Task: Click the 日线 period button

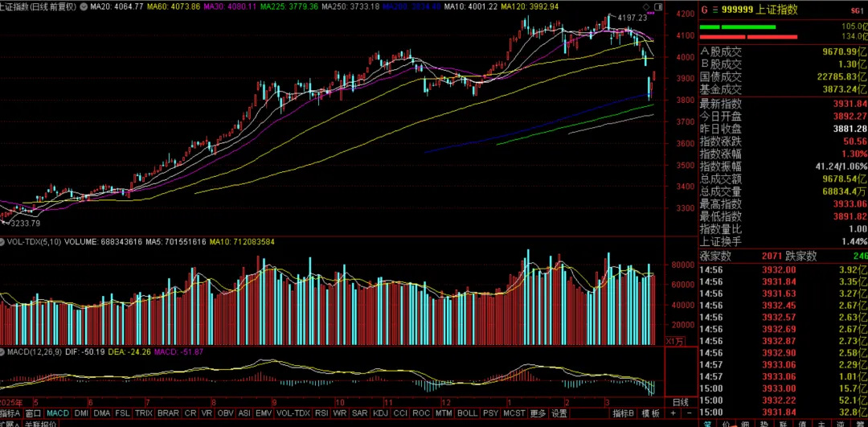Action: [x=681, y=401]
